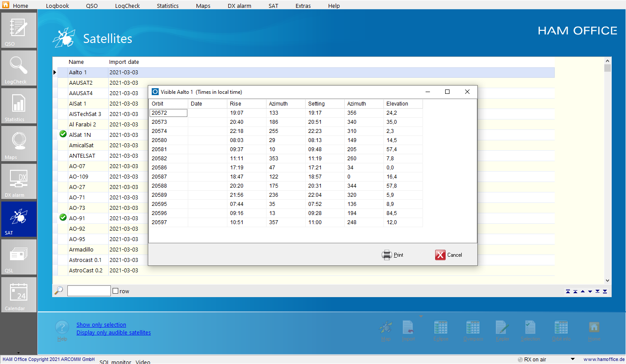Click the Selection checklist icon
This screenshot has height=364, width=626.
(x=530, y=327)
